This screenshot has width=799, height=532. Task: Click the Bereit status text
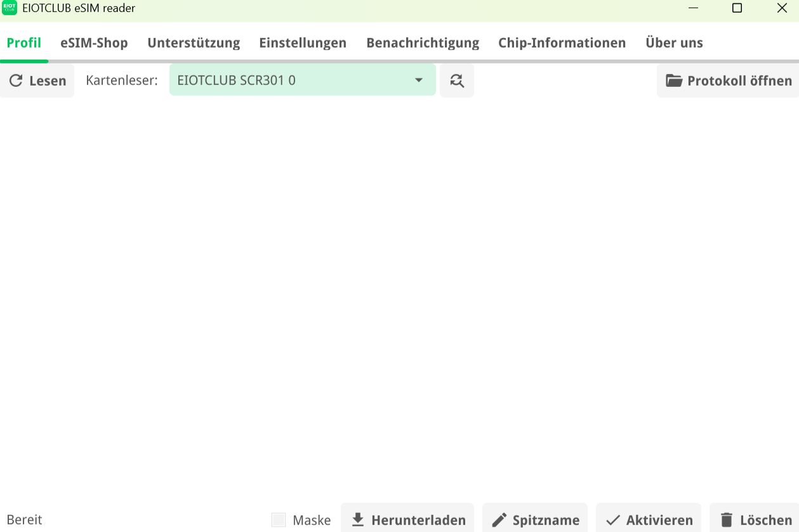coord(24,520)
